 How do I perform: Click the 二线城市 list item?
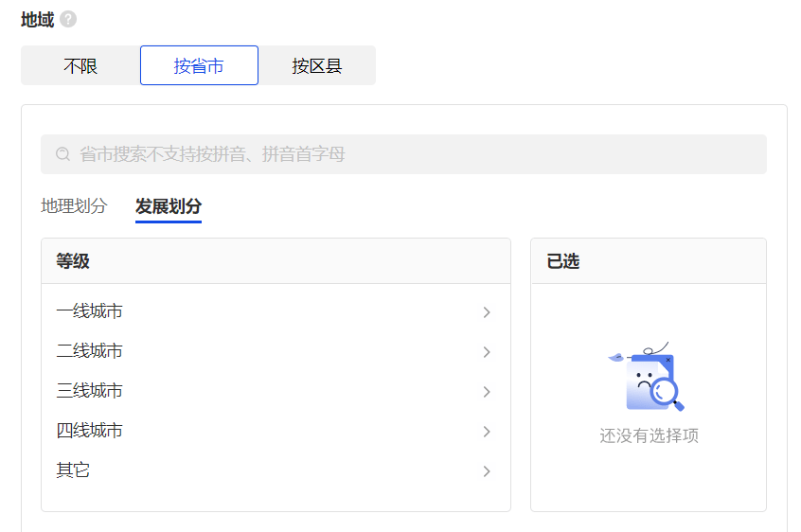[x=276, y=351]
